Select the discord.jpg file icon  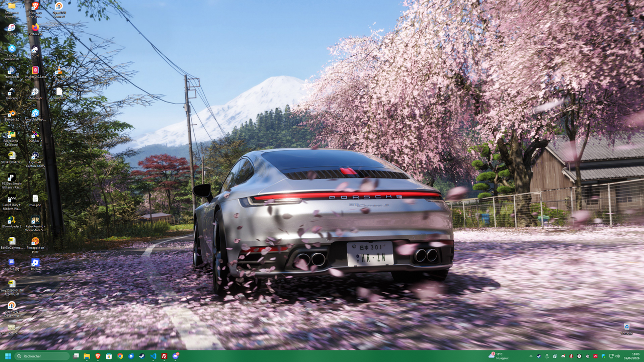tap(11, 265)
